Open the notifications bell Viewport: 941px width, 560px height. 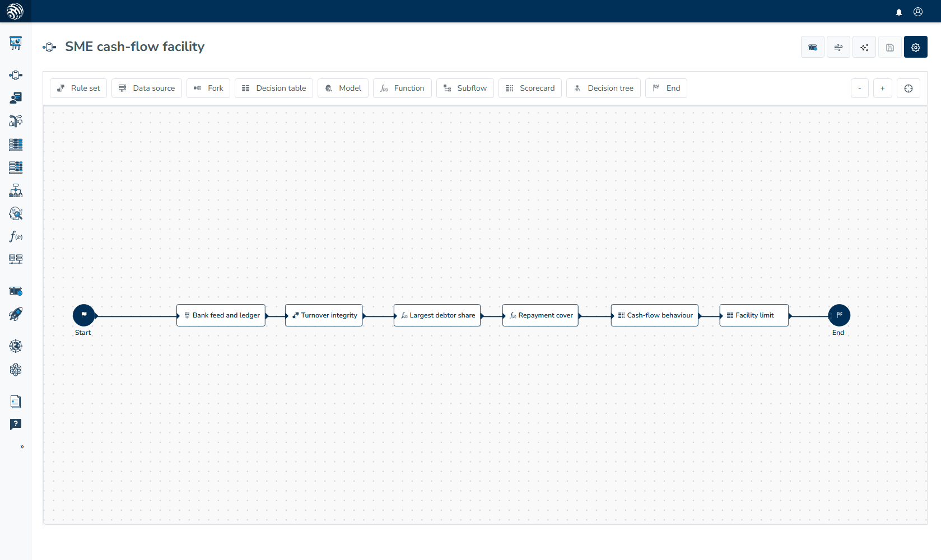899,12
